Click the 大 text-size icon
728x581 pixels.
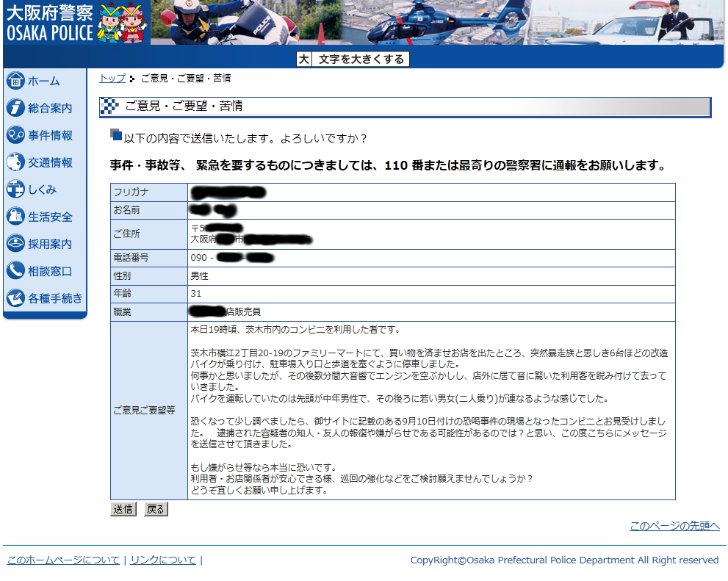pos(304,59)
